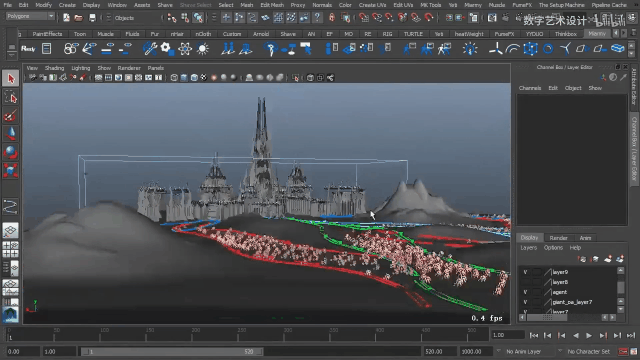Image resolution: width=640 pixels, height=360 pixels.
Task: Open the Channels menu in Channel Box
Action: (530, 88)
